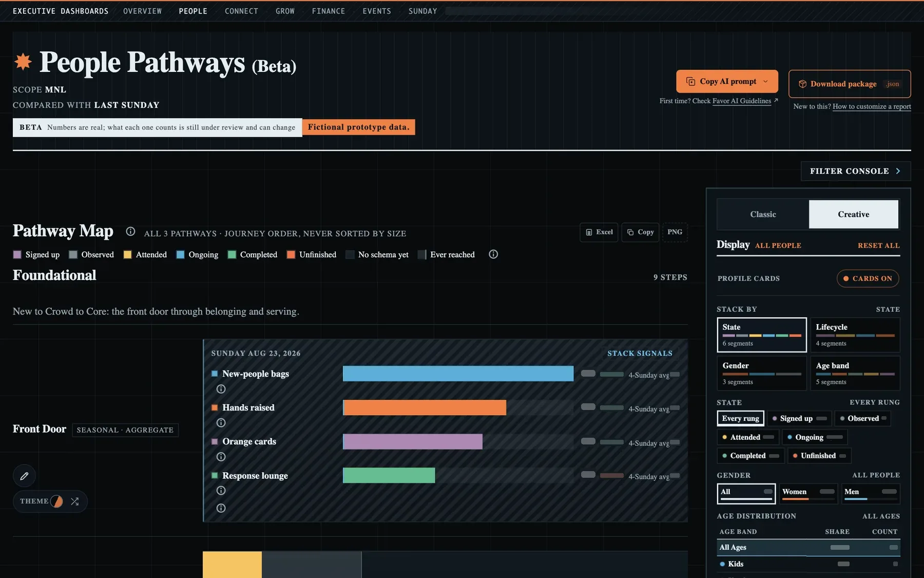Click the shuffle icon beside THEME

pos(75,501)
